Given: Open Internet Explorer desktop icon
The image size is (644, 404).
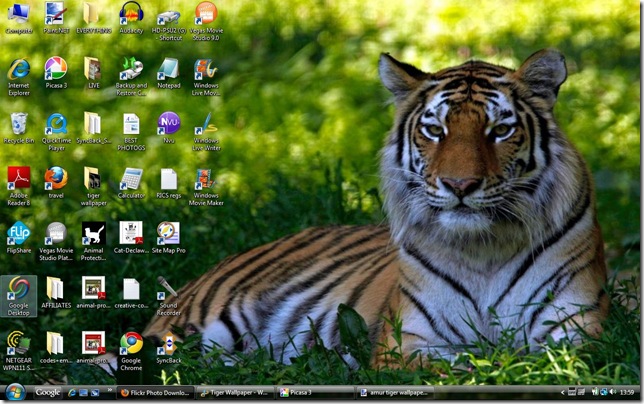Looking at the screenshot, I should click(x=19, y=77).
